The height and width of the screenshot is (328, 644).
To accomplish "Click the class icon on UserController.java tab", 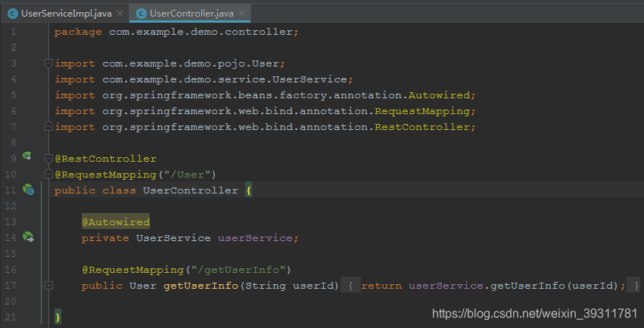I will pos(142,14).
